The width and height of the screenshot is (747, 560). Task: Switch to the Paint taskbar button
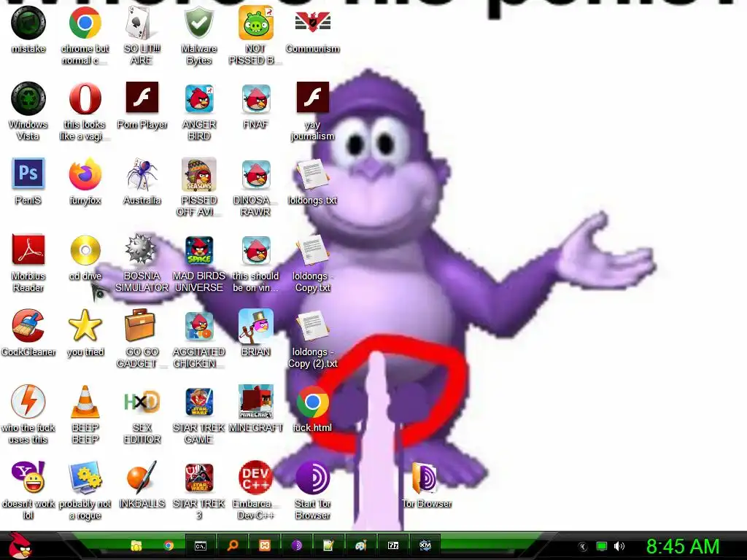point(360,545)
